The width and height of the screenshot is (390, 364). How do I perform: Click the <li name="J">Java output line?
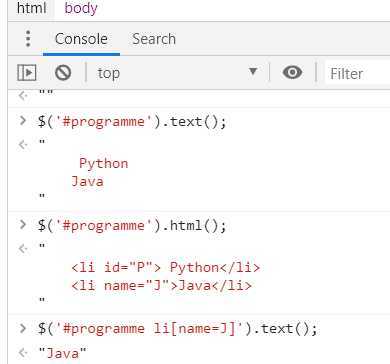click(x=161, y=286)
